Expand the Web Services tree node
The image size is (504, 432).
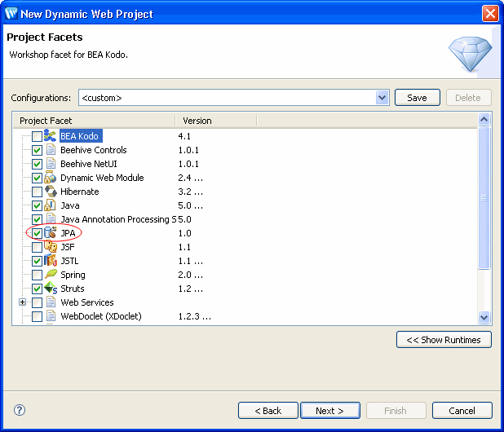tap(22, 302)
